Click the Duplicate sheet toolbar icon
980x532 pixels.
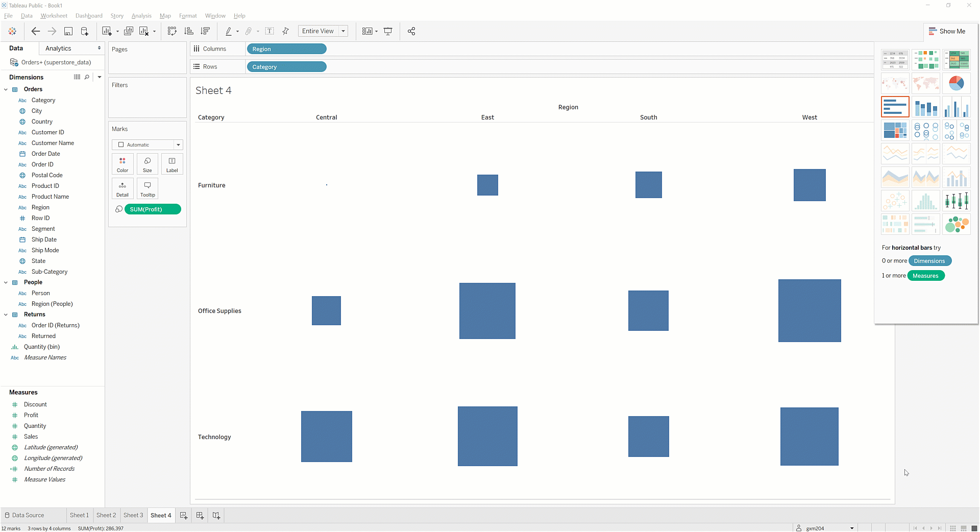(x=129, y=31)
